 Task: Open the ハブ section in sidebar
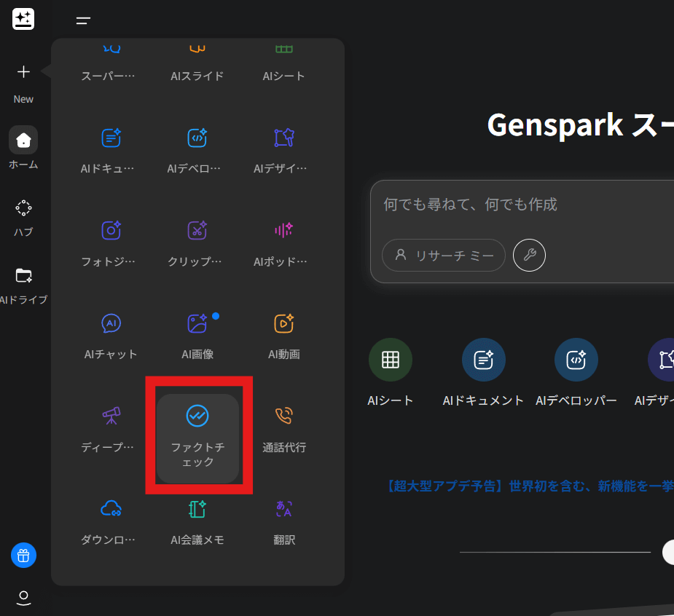tap(23, 209)
